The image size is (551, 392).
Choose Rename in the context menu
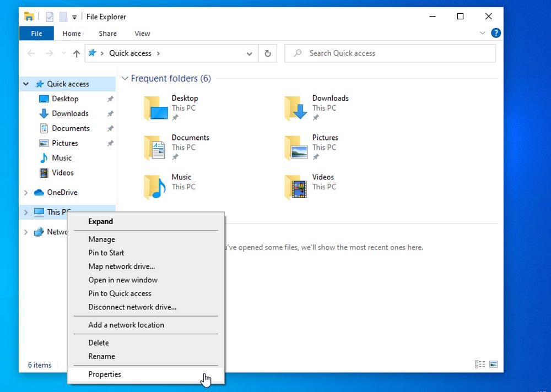tap(146, 357)
